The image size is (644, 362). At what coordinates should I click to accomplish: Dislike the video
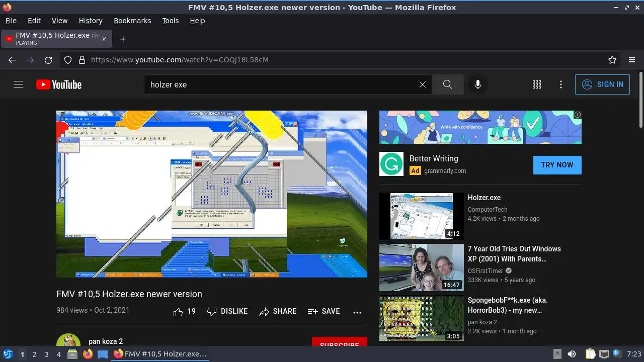pyautogui.click(x=227, y=312)
